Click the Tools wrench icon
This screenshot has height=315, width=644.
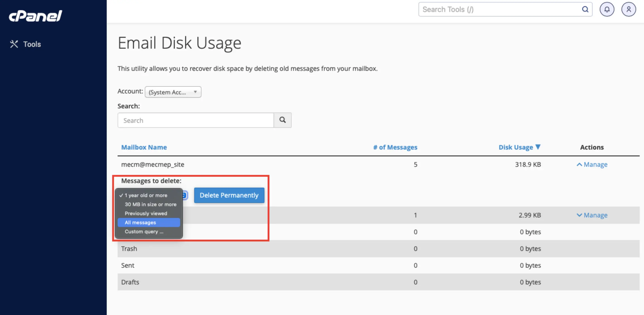click(14, 44)
